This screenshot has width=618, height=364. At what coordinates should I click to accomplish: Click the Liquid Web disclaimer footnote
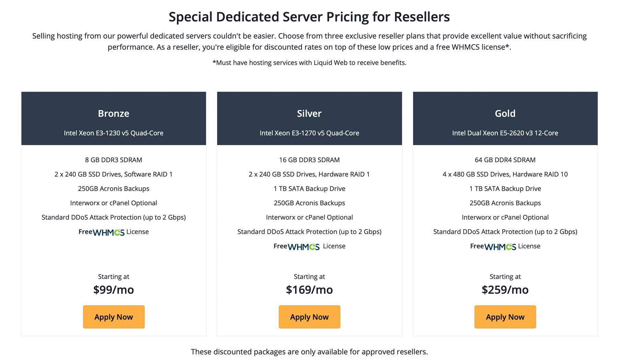[309, 63]
